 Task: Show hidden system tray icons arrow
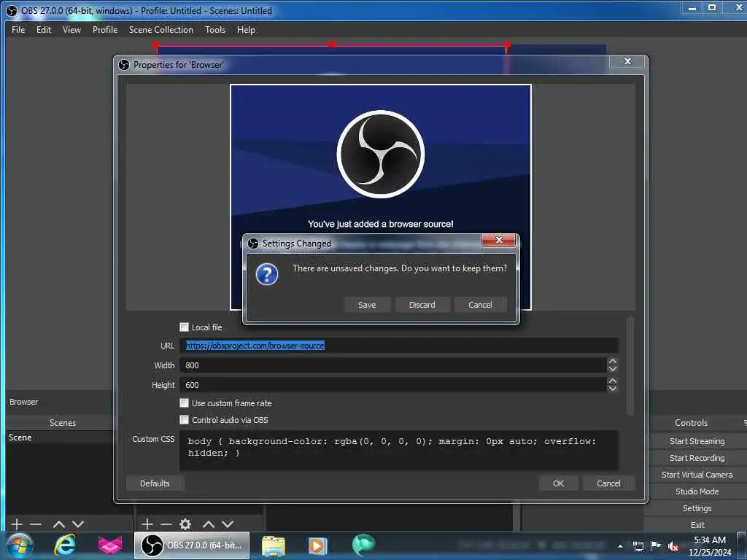[620, 546]
